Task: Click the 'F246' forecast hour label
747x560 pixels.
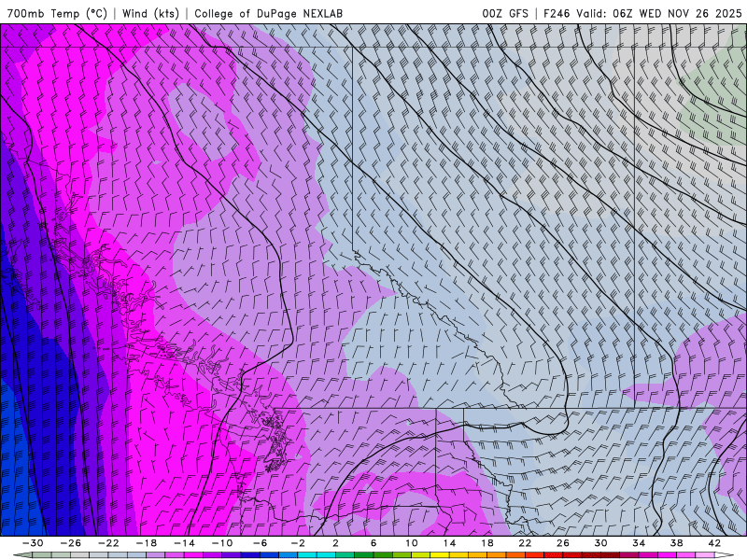Action: pyautogui.click(x=557, y=13)
